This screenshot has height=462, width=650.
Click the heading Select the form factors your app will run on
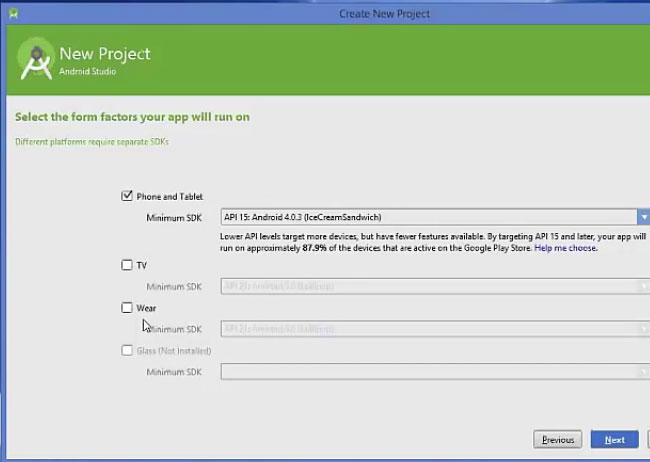(132, 117)
